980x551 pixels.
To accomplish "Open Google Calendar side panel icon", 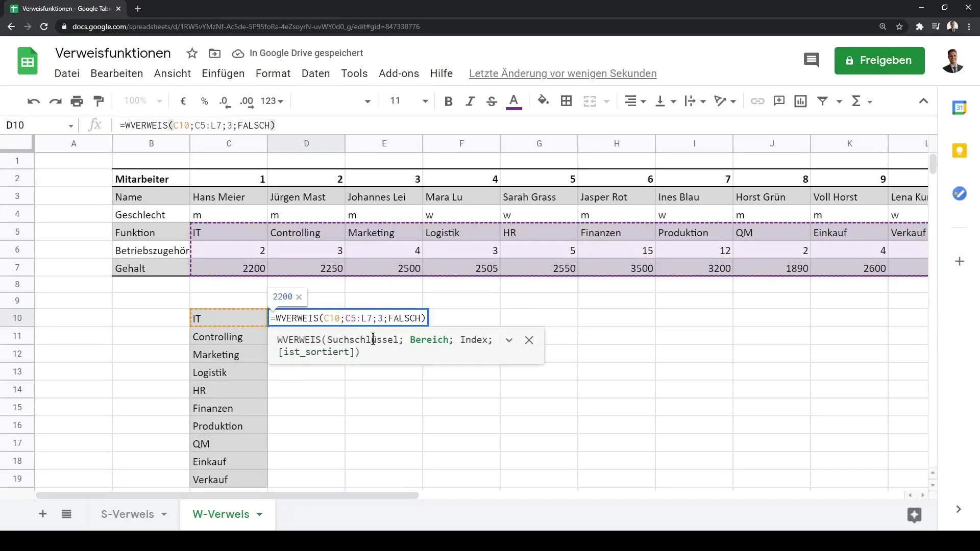I will point(960,108).
